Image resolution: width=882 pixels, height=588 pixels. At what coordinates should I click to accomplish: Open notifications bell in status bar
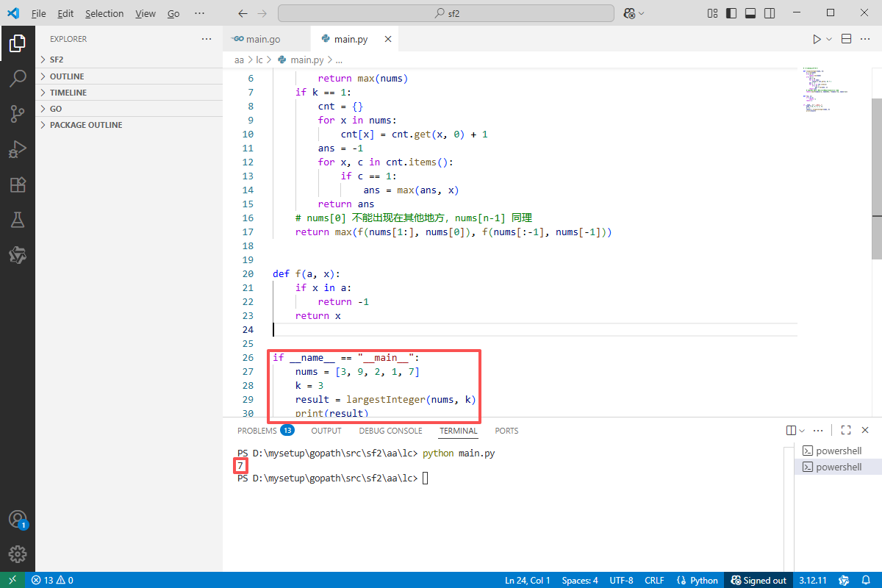point(867,580)
